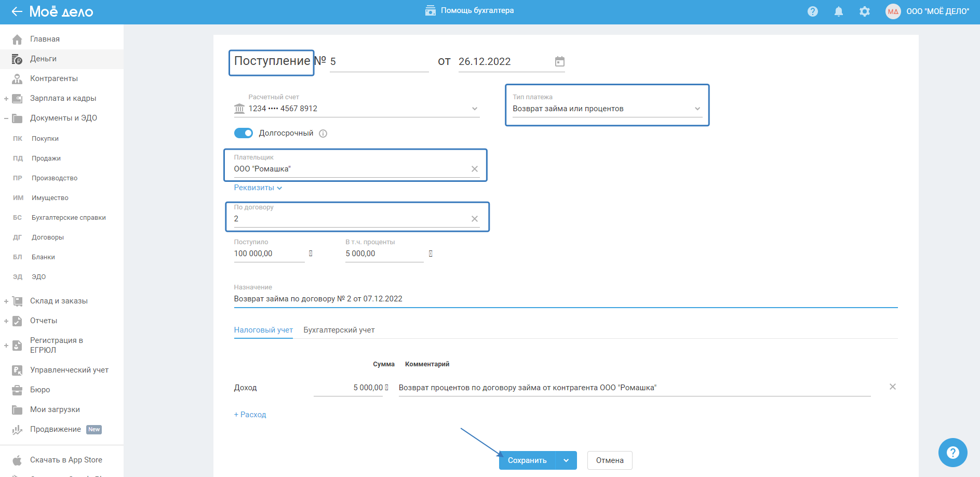This screenshot has height=477, width=980.
Task: Expand the Реквизиты section
Action: click(x=258, y=188)
